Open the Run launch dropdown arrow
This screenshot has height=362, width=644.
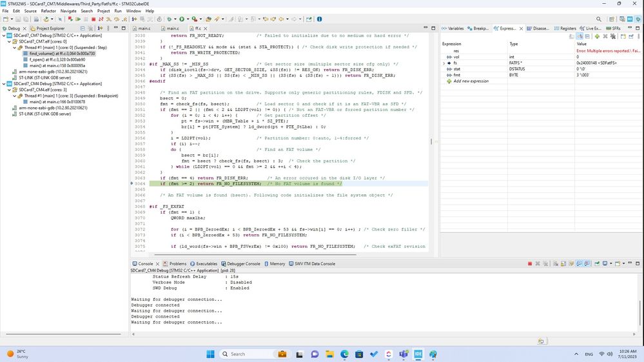pos(188,19)
